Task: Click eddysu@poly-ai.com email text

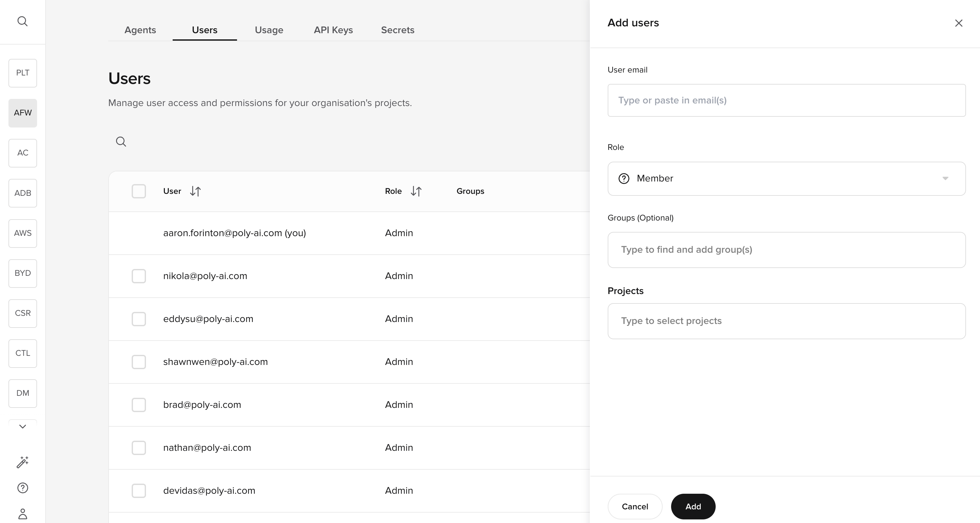Action: coord(208,319)
